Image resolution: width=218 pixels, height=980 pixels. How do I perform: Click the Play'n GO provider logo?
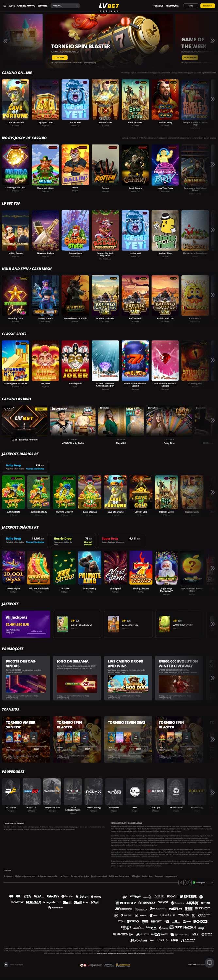coord(32,791)
